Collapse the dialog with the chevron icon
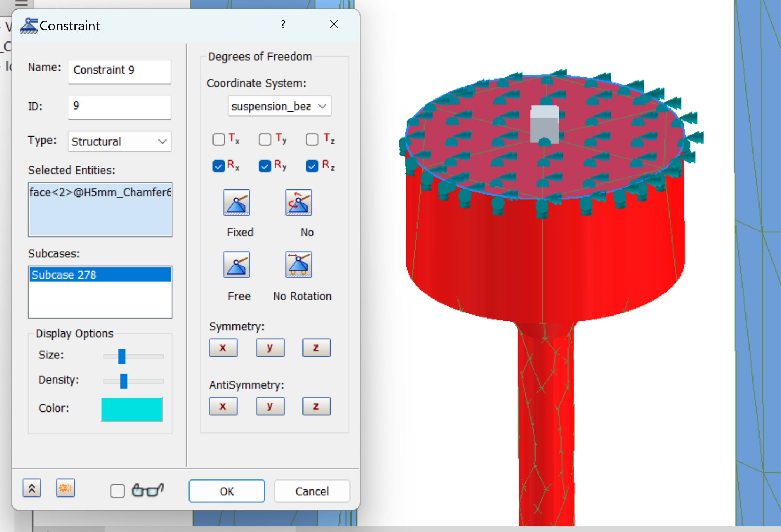This screenshot has width=781, height=532. tap(32, 488)
